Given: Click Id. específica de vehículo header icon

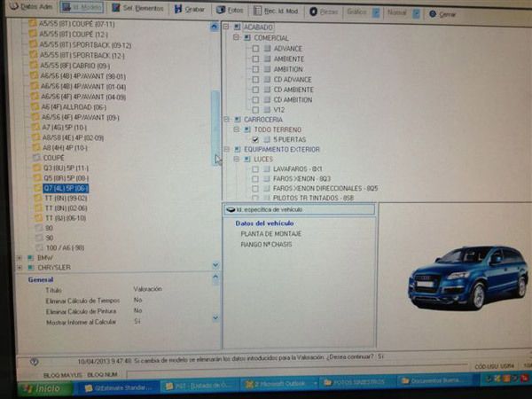Looking at the screenshot, I should coord(231,209).
